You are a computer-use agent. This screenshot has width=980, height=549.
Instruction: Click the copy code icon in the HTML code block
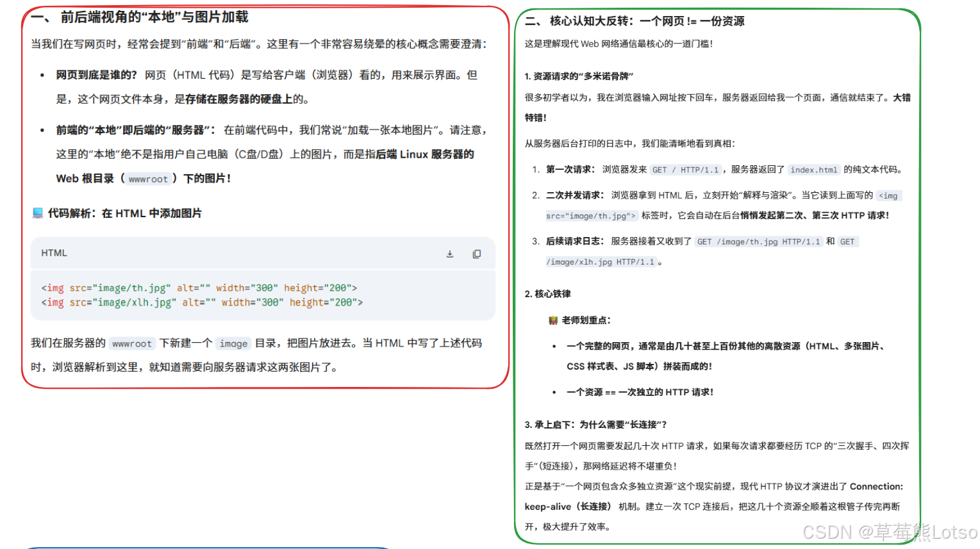[476, 254]
